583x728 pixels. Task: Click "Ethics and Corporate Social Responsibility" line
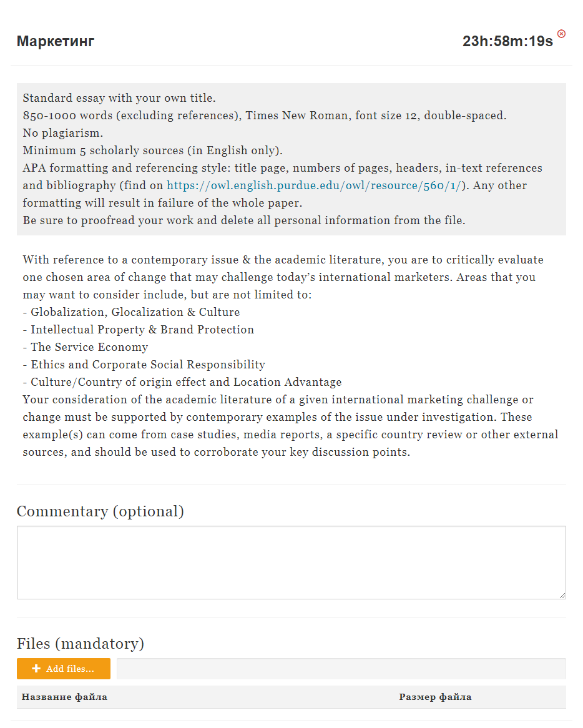(x=148, y=365)
